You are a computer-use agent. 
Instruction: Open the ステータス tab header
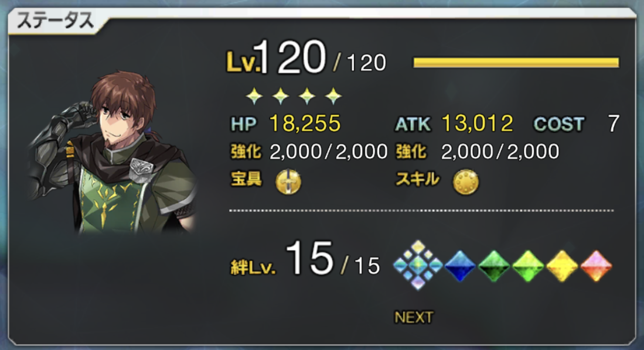coord(55,20)
